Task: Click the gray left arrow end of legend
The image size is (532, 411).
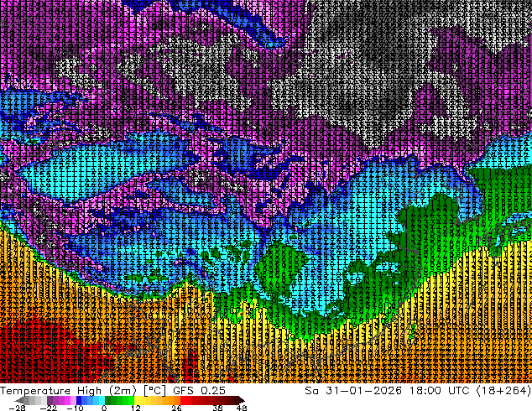Action: pos(19,400)
